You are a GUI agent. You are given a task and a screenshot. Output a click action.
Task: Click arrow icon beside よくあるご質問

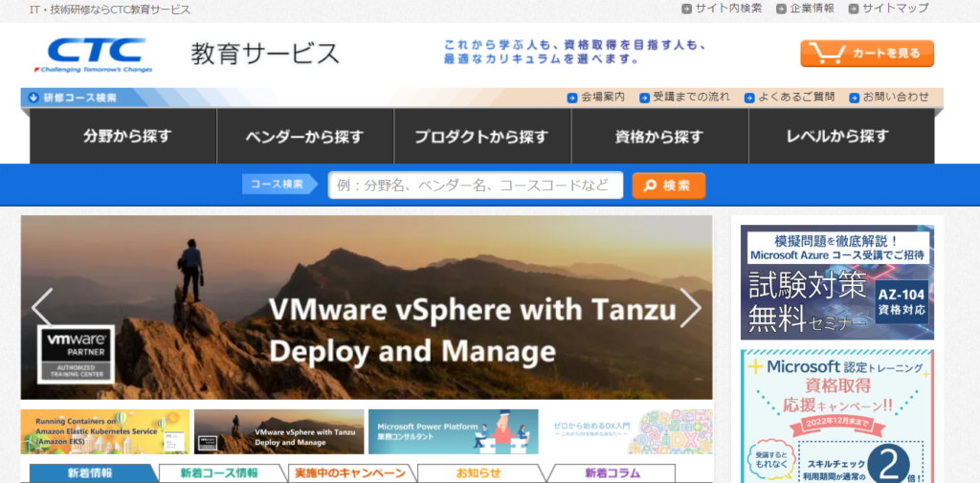coord(749,98)
